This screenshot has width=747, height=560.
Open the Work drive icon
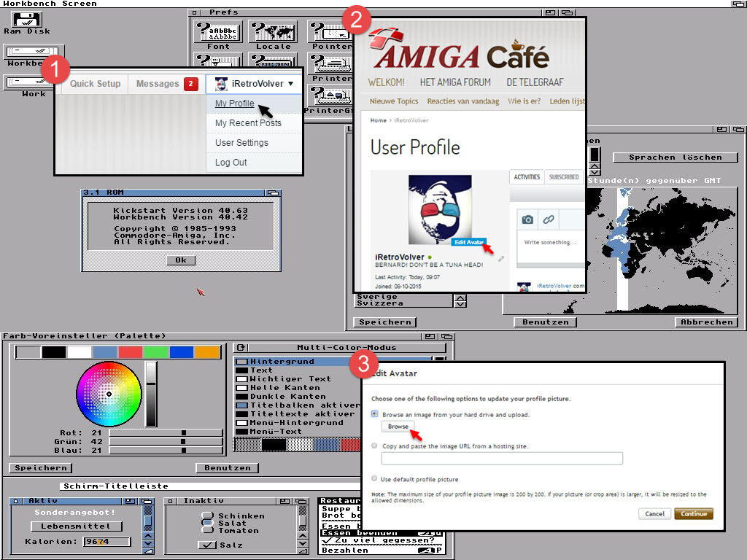[29, 86]
